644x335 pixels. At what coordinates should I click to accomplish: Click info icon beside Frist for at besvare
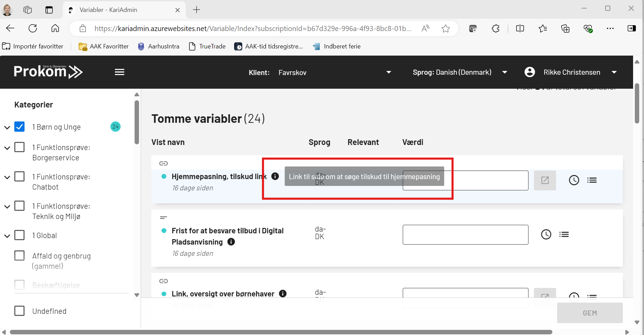click(x=231, y=242)
